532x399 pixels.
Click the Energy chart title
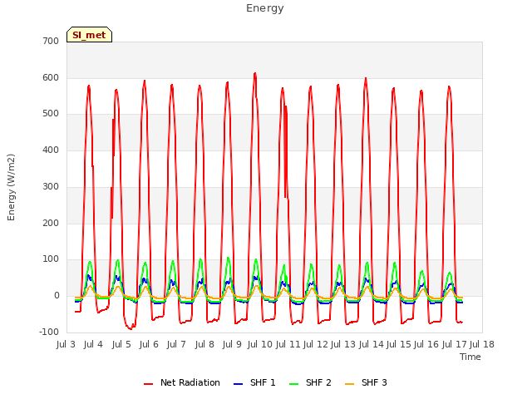coord(264,8)
